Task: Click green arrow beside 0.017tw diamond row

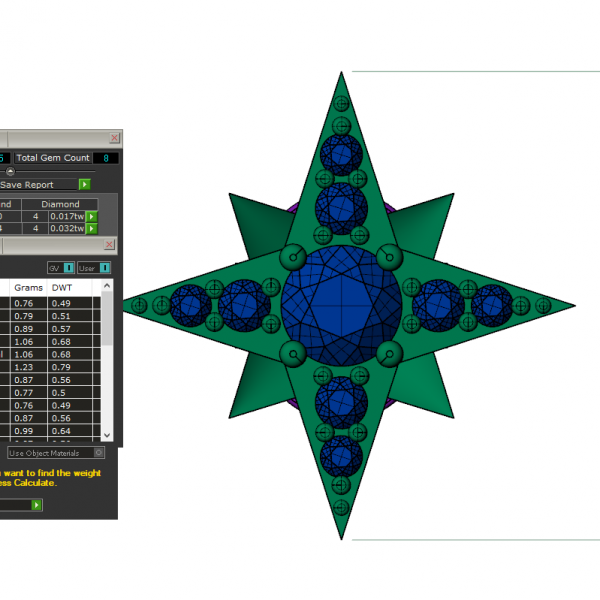Action: pos(92,216)
